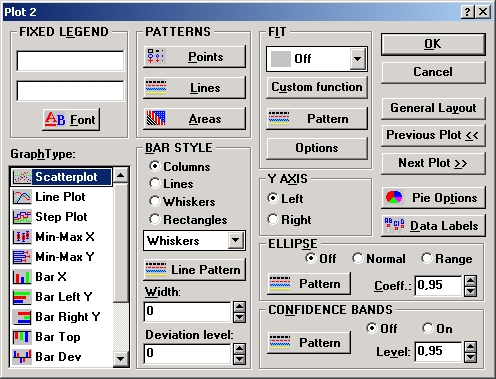
Task: Increase Deviation level value
Action: 239,349
